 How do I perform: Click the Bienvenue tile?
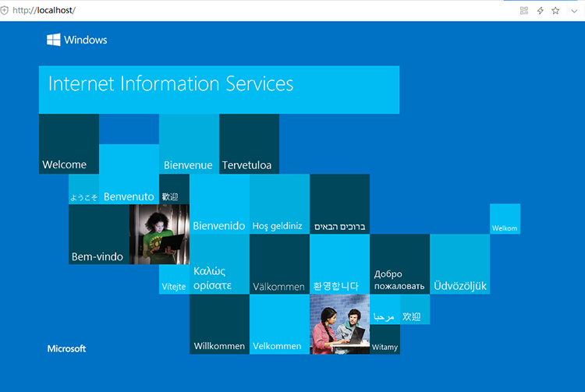pyautogui.click(x=190, y=144)
